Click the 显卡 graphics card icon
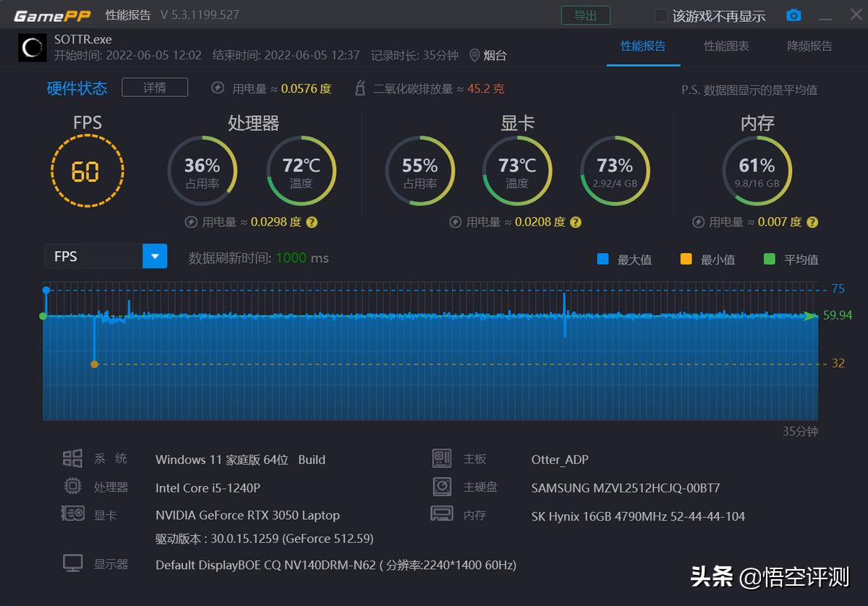The image size is (868, 606). point(72,513)
